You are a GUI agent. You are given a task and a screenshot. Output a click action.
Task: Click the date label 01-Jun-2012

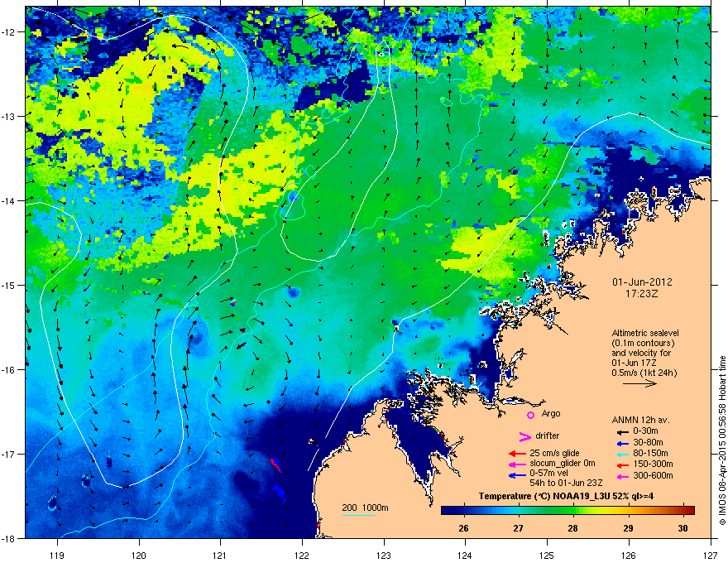pos(642,282)
